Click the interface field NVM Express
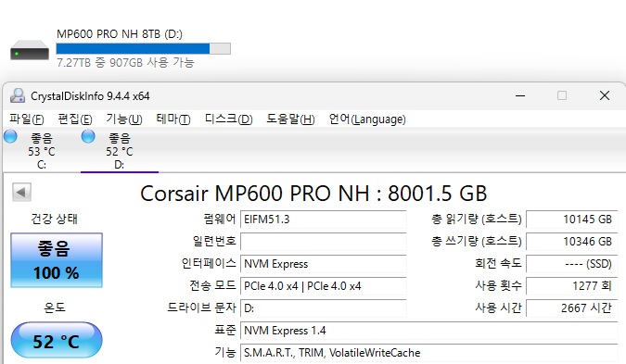Image resolution: width=626 pixels, height=364 pixels. tap(324, 264)
